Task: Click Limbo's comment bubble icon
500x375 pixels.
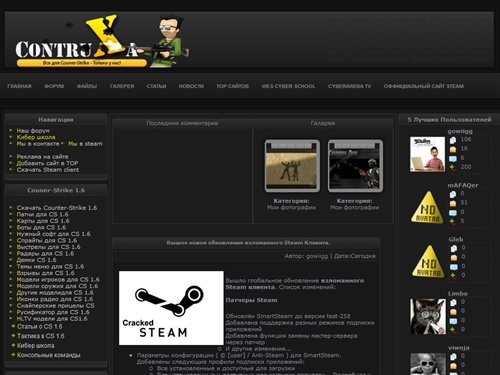Action: coord(454,321)
